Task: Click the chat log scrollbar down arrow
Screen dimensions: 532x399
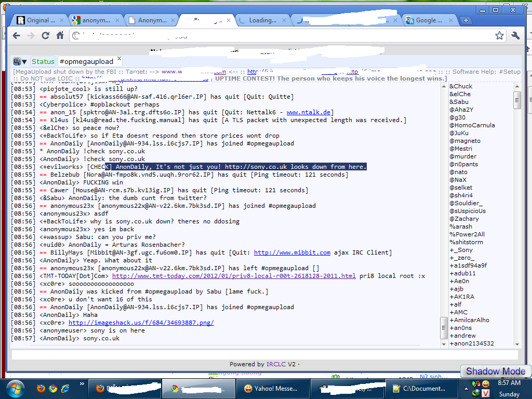Action: point(444,344)
